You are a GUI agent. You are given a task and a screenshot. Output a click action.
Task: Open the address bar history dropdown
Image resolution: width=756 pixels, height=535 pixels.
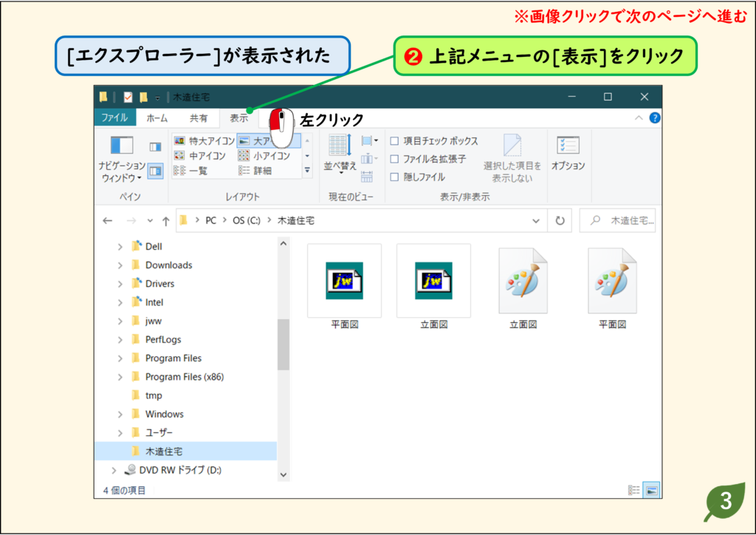tap(536, 221)
